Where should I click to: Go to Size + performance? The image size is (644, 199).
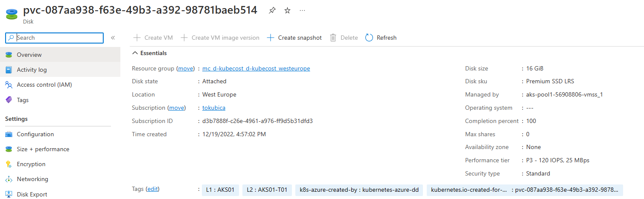coord(43,149)
